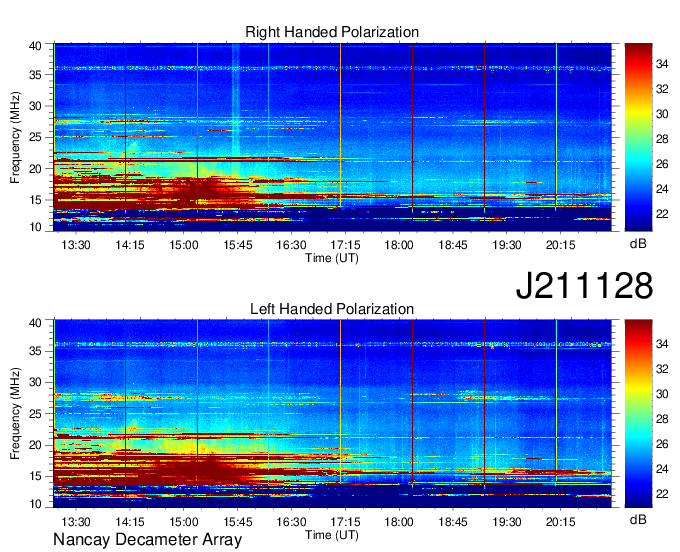Viewport: 680px width, 552px height.
Task: Click the 15:45 tick label on bottom plot
Action: pyautogui.click(x=238, y=522)
